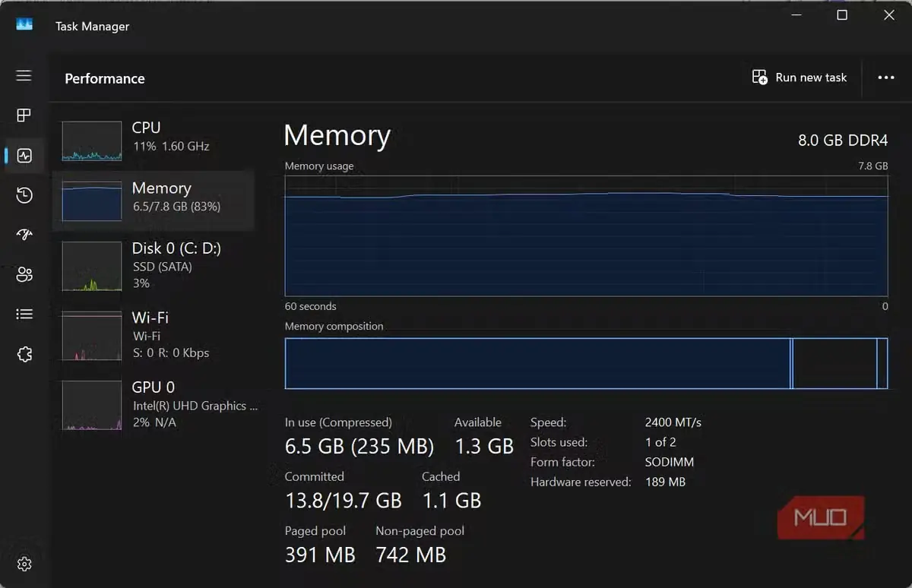Click the Speed value 2400 MT/s
912x588 pixels.
tap(673, 422)
